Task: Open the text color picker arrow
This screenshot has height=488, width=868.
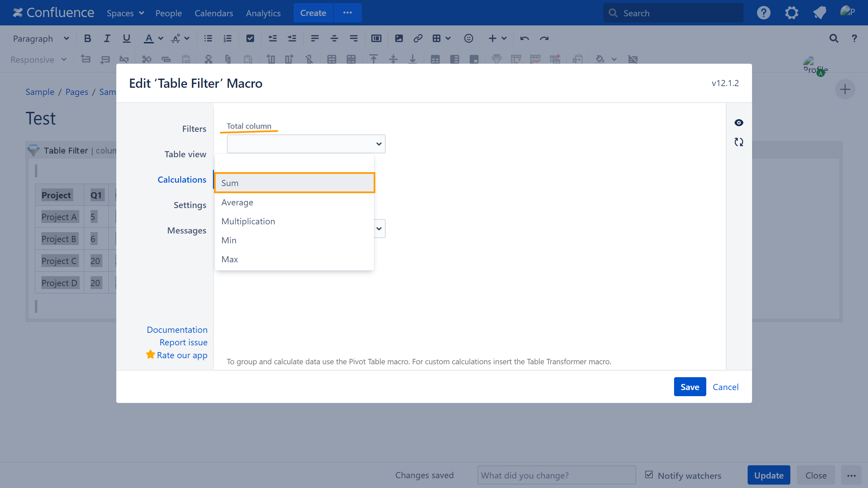Action: pos(161,39)
